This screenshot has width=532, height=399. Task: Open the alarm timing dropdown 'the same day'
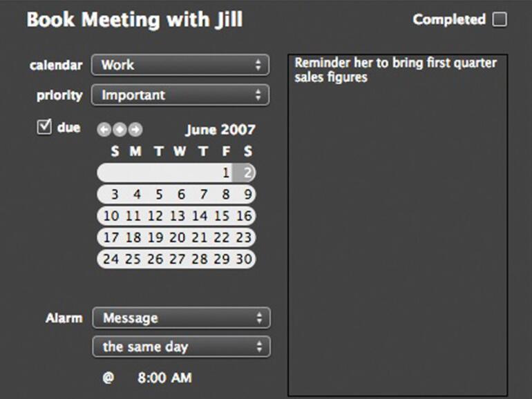point(181,347)
